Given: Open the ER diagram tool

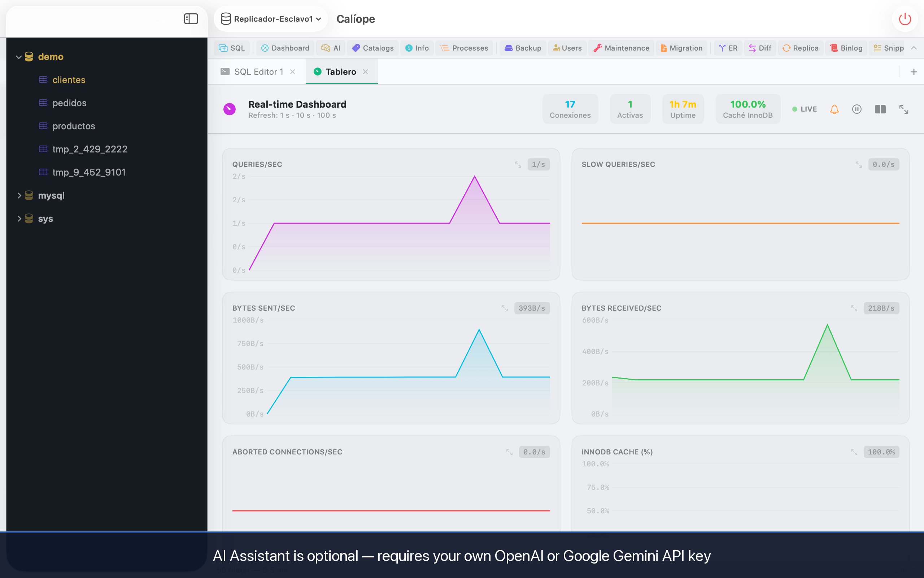Looking at the screenshot, I should 728,48.
